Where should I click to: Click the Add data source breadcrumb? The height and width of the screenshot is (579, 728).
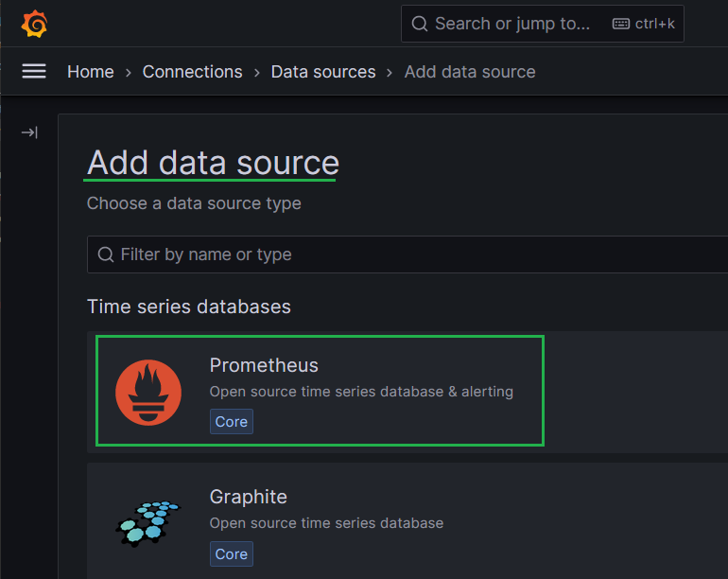[470, 72]
